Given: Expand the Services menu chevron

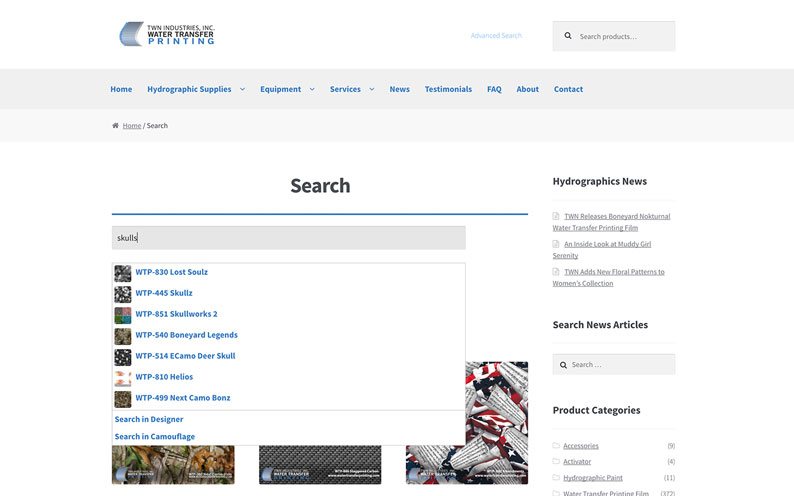Looking at the screenshot, I should click(x=372, y=89).
